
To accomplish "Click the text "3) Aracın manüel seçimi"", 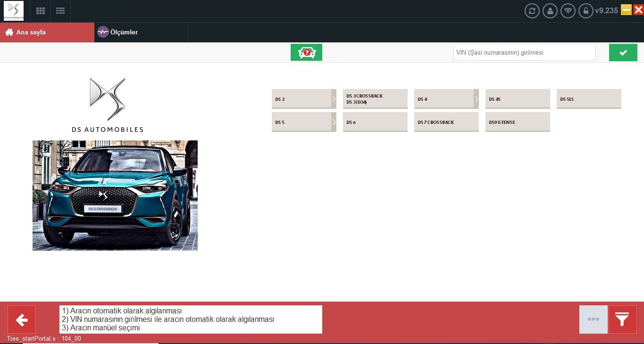I will 101,328.
